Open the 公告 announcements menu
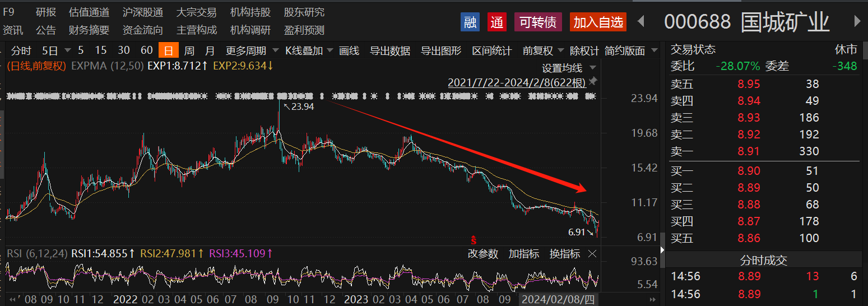Image resolution: width=868 pixels, height=306 pixels. (x=46, y=30)
